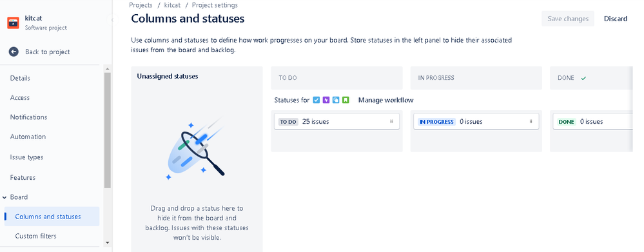Open the Automation settings page
Screen dimensions: 644x252
pos(28,137)
